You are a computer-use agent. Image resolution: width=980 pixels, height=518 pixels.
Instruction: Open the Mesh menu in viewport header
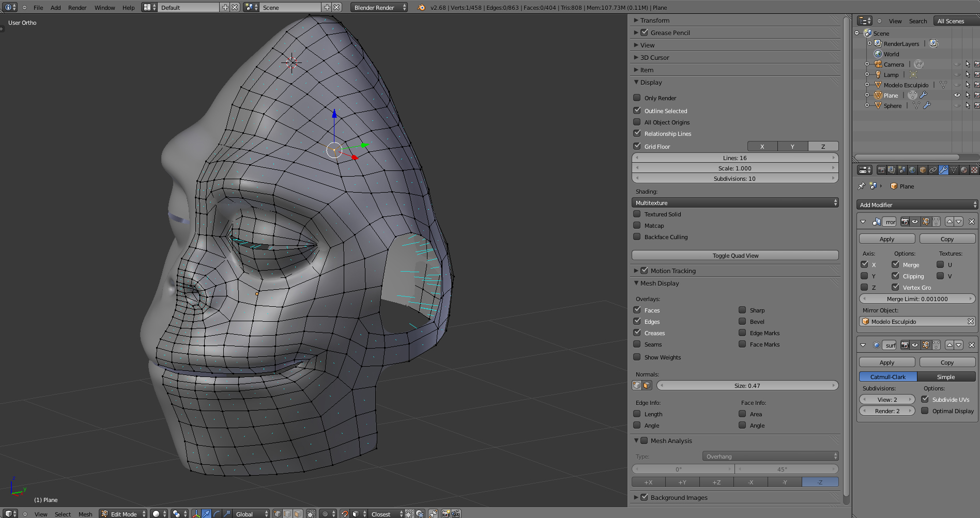[x=85, y=514]
